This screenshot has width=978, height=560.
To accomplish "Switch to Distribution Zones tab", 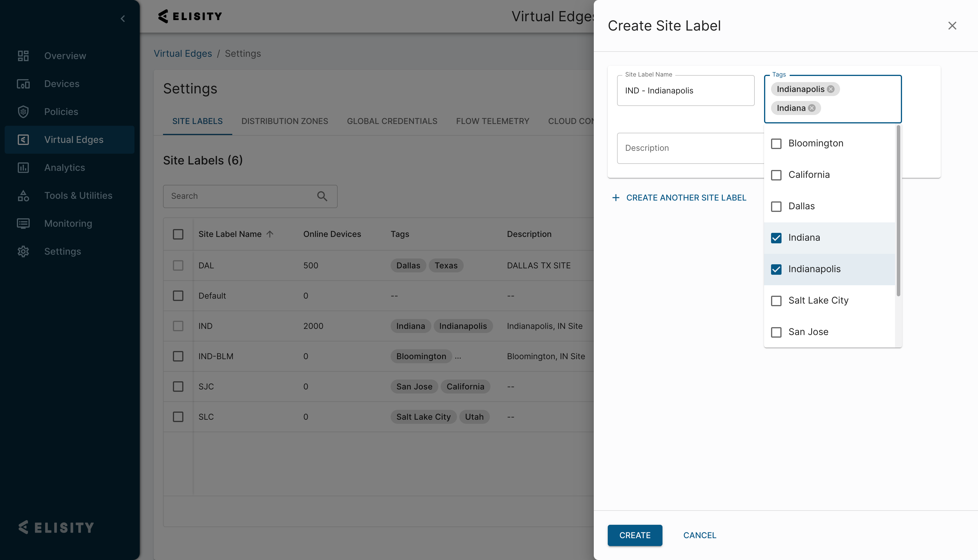I will click(x=285, y=121).
